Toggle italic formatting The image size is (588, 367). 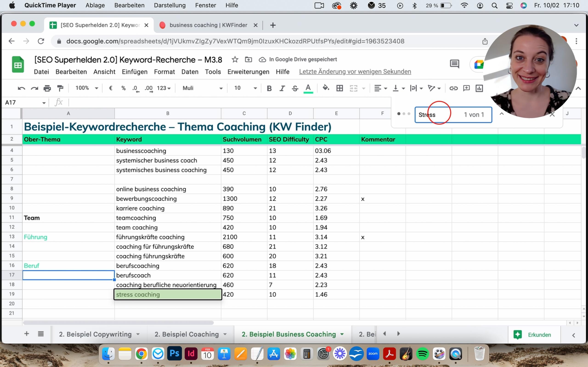(x=282, y=88)
